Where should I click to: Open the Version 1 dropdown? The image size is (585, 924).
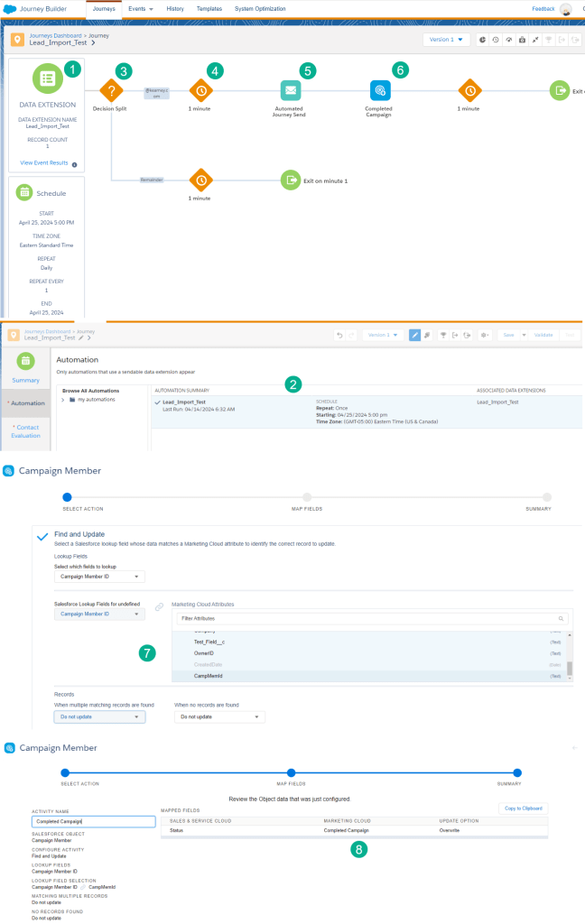[447, 40]
